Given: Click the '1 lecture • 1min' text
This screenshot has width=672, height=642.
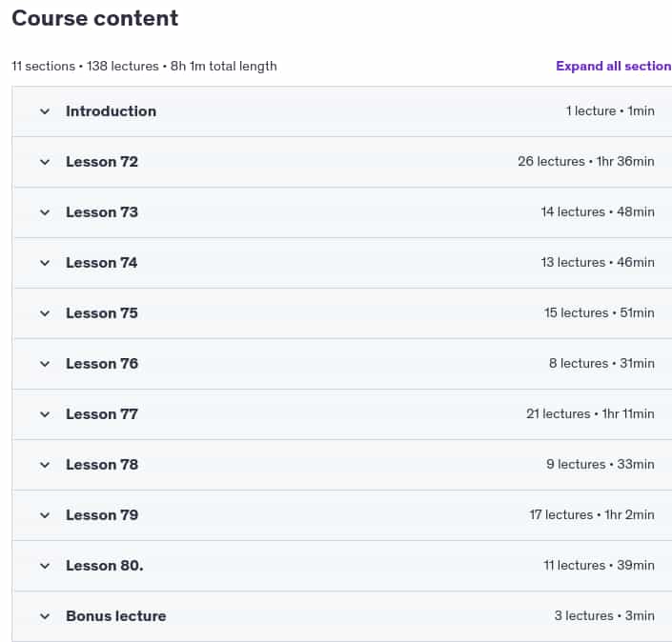Looking at the screenshot, I should click(610, 110).
